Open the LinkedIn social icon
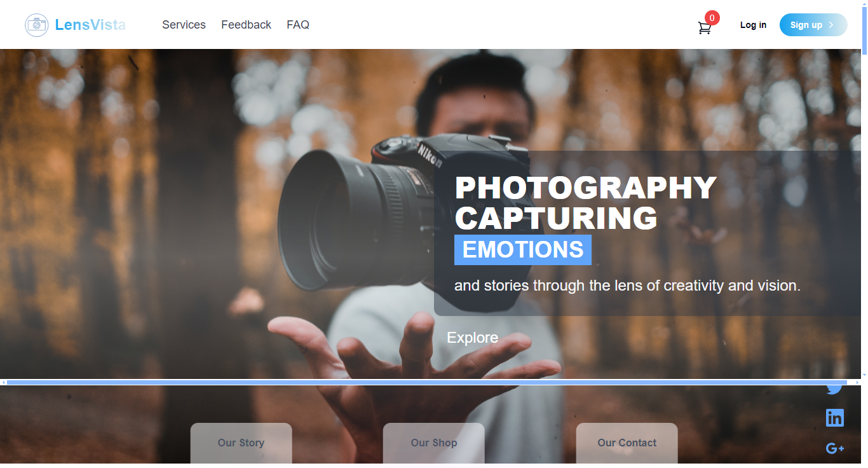The image size is (868, 468). coord(834,418)
